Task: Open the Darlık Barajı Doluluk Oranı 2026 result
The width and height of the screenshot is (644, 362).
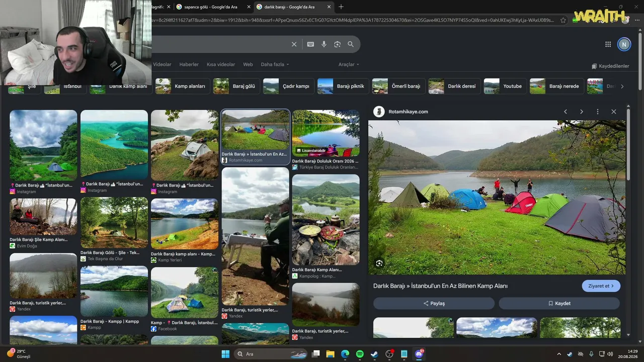Action: 326,139
